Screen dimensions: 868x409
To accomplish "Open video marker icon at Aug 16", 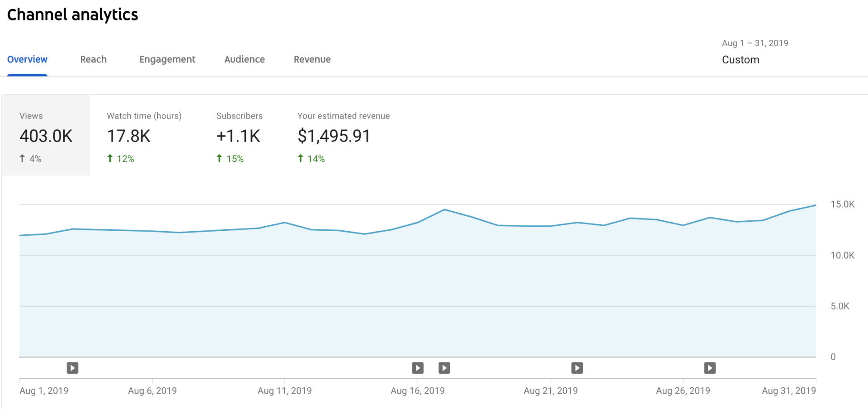I will coord(418,368).
